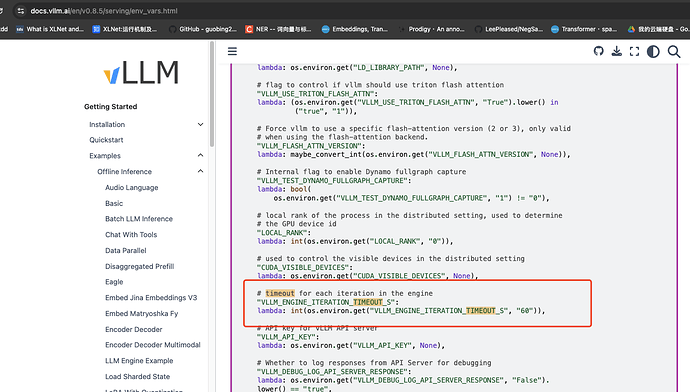
Task: Enter fullscreen mode icon
Action: (x=634, y=51)
